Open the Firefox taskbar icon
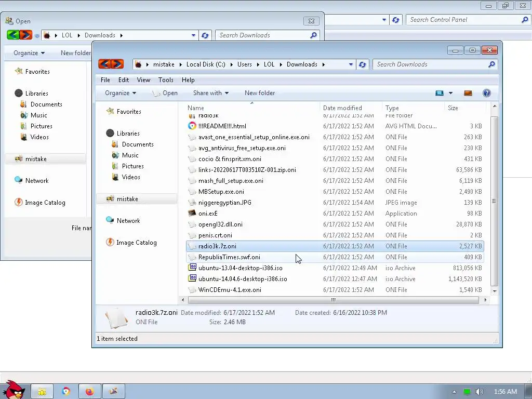The image size is (532, 399). 89,392
